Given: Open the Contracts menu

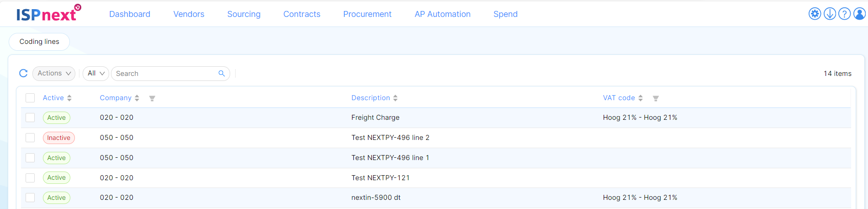Looking at the screenshot, I should [x=302, y=14].
